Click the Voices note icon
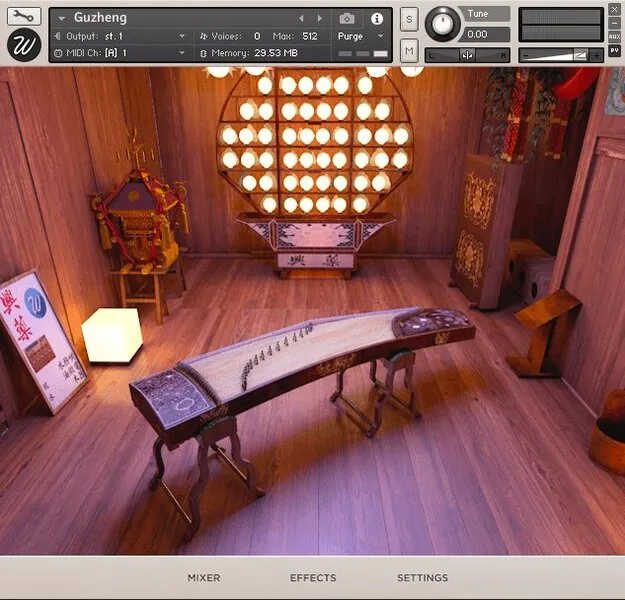 [x=203, y=36]
